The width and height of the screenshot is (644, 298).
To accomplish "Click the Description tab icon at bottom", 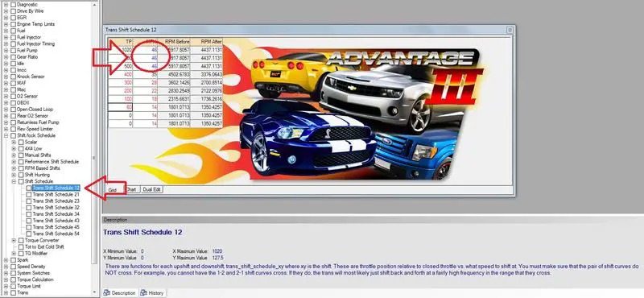I will tap(107, 292).
